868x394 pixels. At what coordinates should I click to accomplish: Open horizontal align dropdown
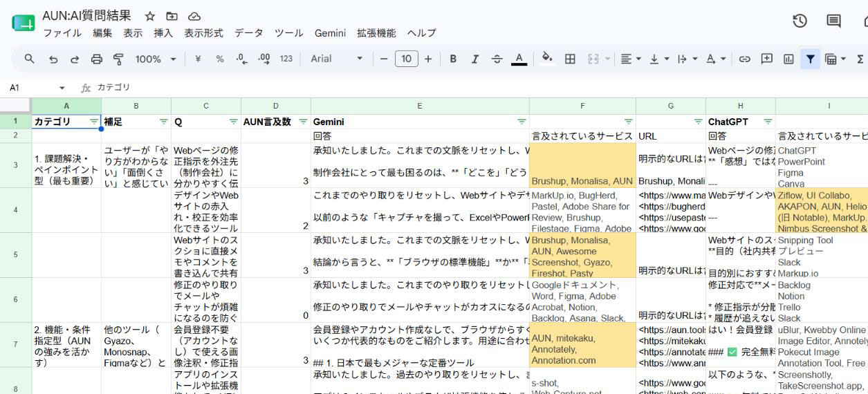[x=630, y=59]
